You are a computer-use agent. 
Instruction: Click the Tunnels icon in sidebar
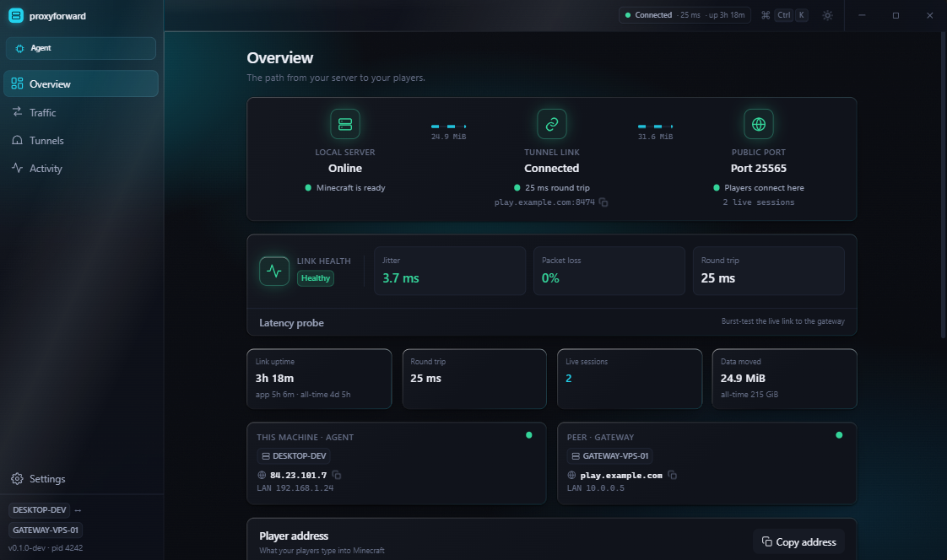17,140
